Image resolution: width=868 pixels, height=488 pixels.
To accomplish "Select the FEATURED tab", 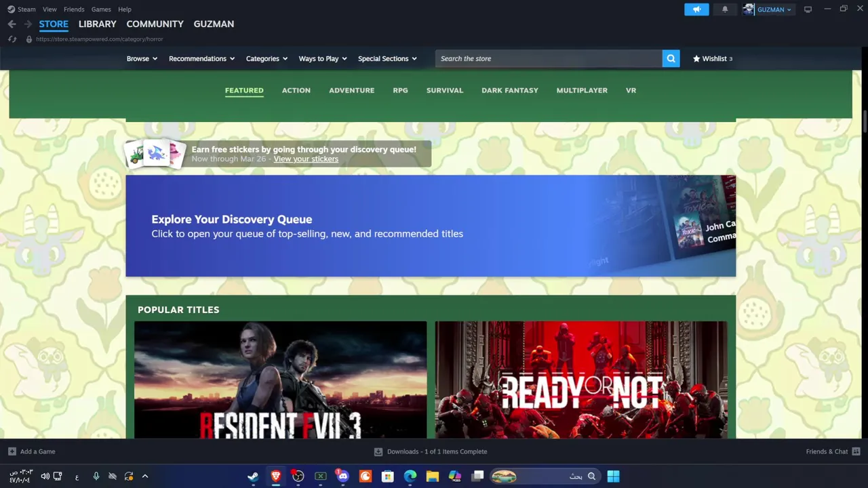I will [x=244, y=90].
